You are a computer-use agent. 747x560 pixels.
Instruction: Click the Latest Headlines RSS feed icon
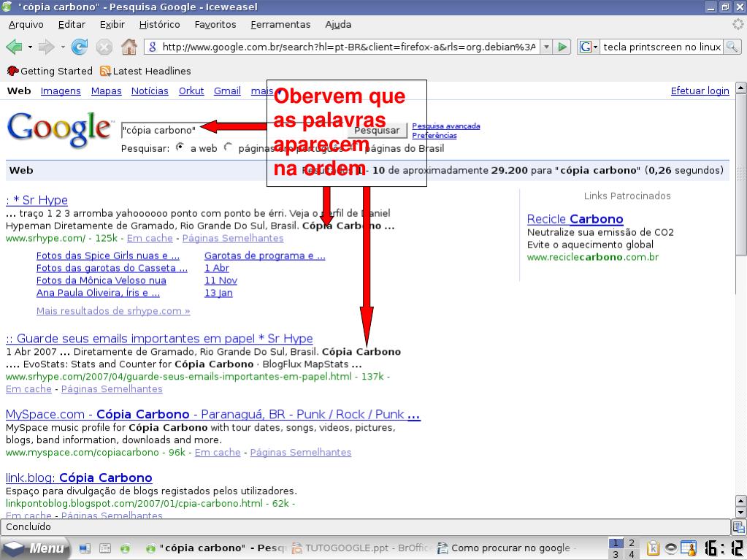[x=105, y=71]
